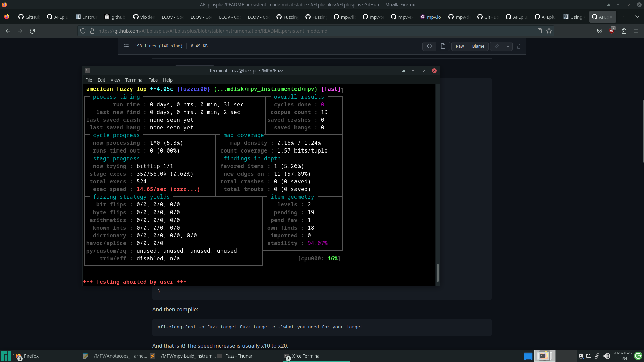This screenshot has width=644, height=362.
Task: Open the Blame view
Action: click(x=478, y=46)
